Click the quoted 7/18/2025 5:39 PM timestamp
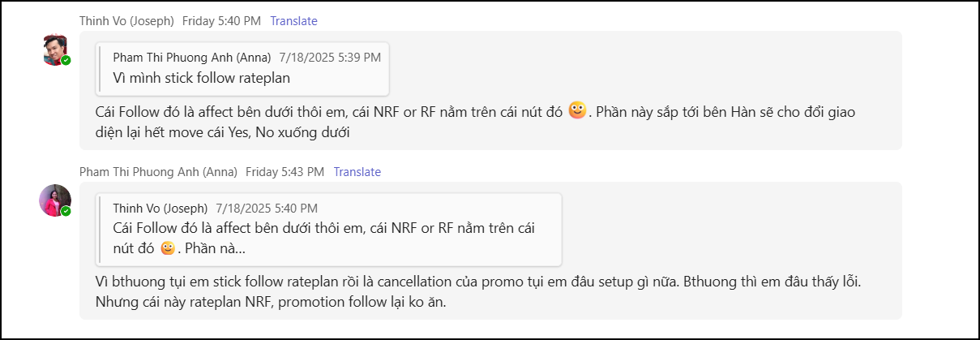Viewport: 980px width, 340px height. pyautogui.click(x=329, y=58)
